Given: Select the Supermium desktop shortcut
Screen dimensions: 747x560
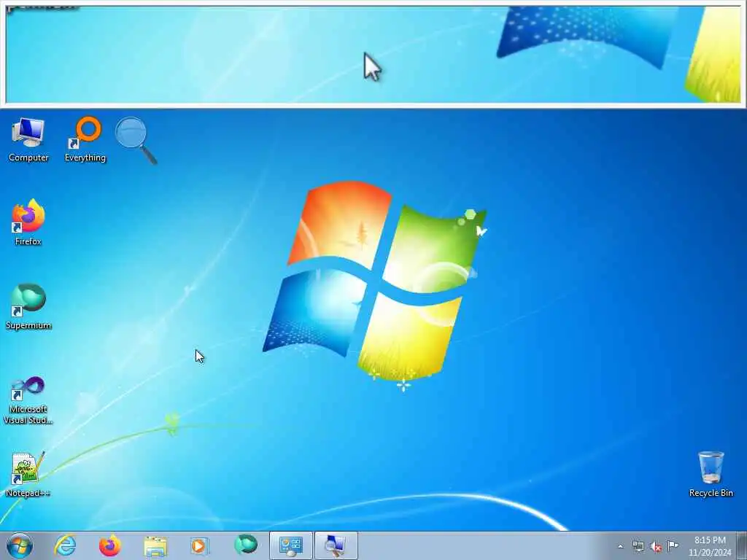Looking at the screenshot, I should click(x=28, y=307).
